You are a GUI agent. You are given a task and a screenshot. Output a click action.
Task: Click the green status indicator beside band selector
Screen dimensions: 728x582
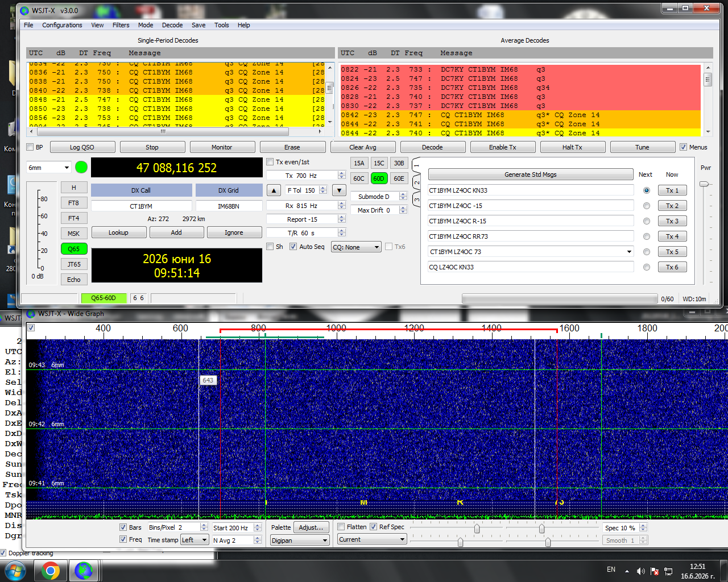point(81,167)
